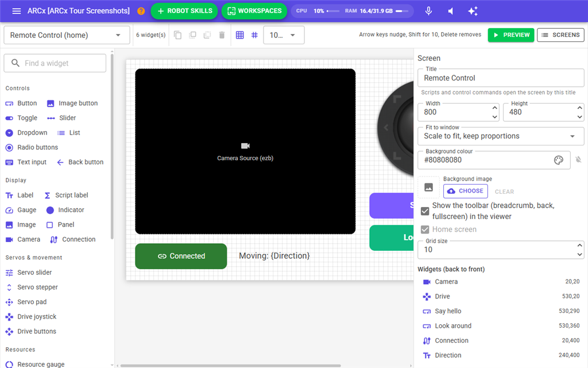This screenshot has height=368, width=588.
Task: Add a Resource gauge widget
Action: click(35, 364)
